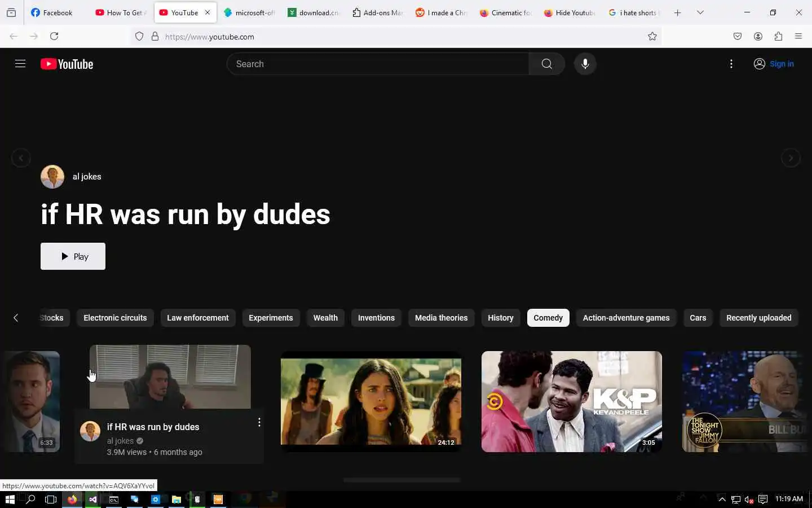Open featured title if HR was run by dudes
This screenshot has height=508, width=812.
(186, 215)
